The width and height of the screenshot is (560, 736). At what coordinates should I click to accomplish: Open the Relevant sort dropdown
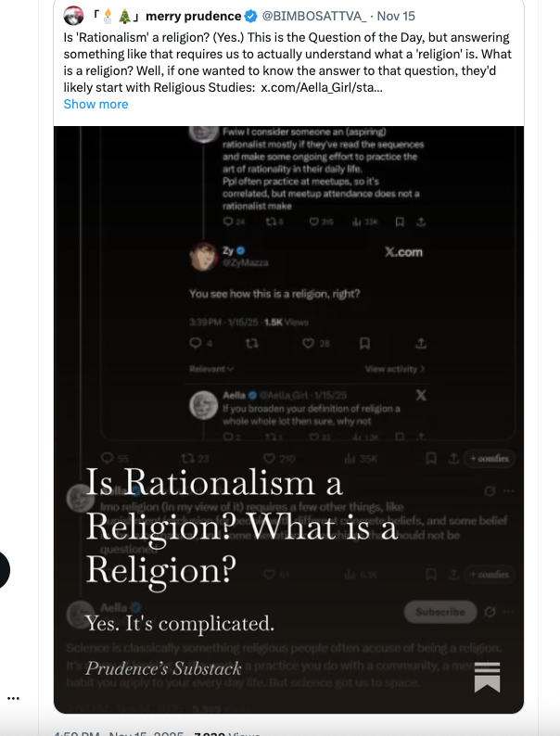(x=211, y=369)
